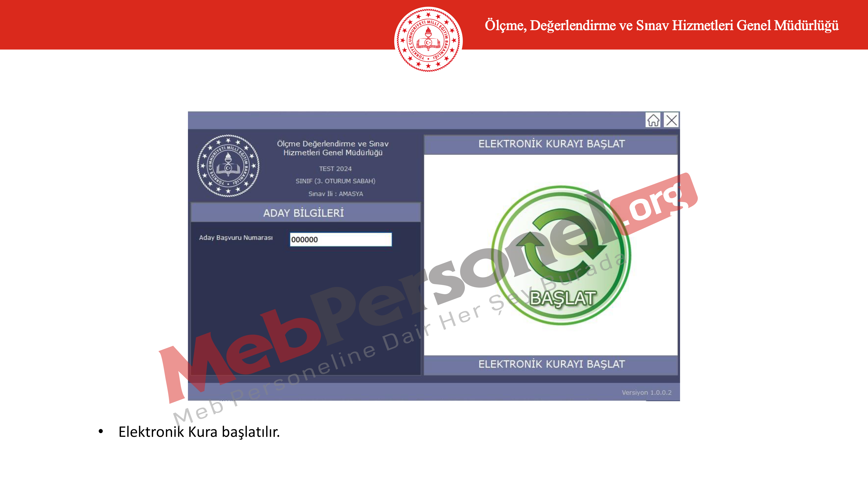Image resolution: width=868 pixels, height=488 pixels.
Task: Click the red .org watermark badge
Action: click(654, 204)
